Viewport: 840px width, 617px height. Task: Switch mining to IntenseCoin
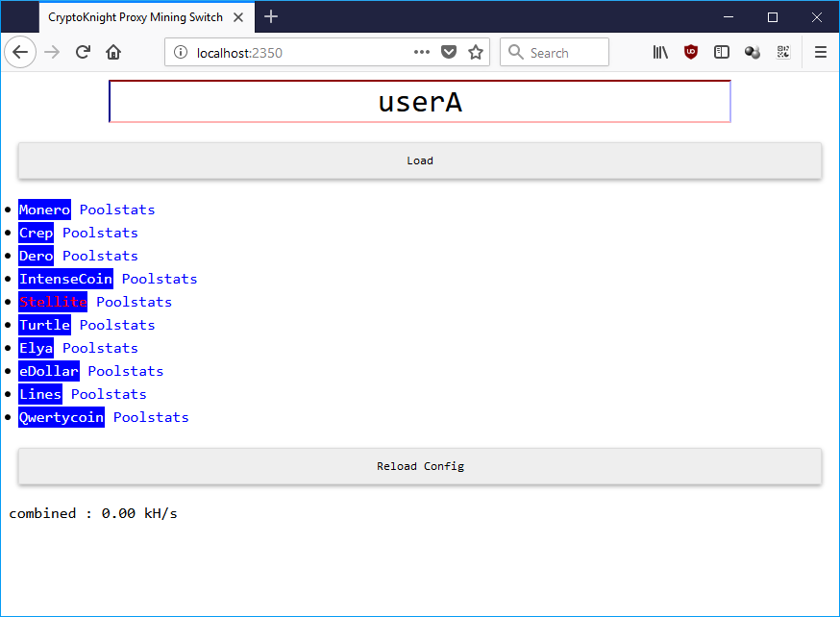coord(65,279)
